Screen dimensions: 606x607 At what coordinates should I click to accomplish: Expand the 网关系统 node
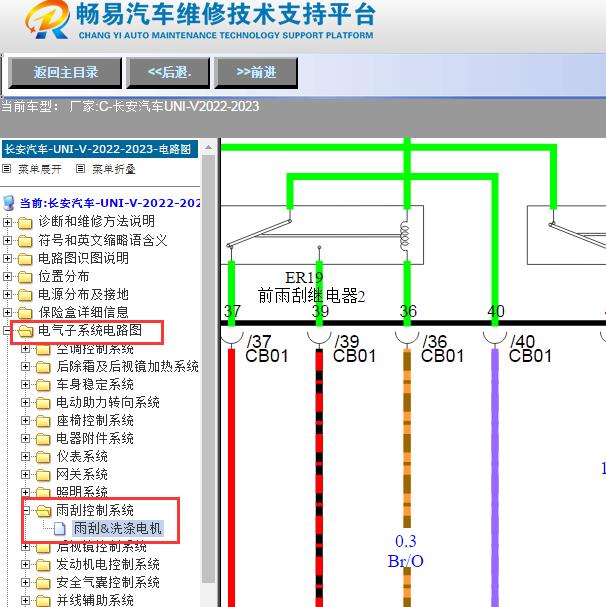(x=25, y=475)
